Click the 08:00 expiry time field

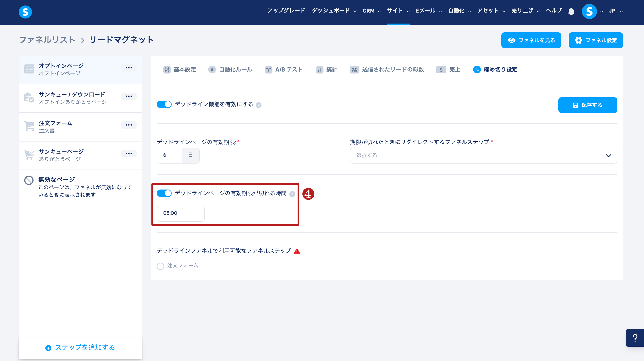pos(180,213)
